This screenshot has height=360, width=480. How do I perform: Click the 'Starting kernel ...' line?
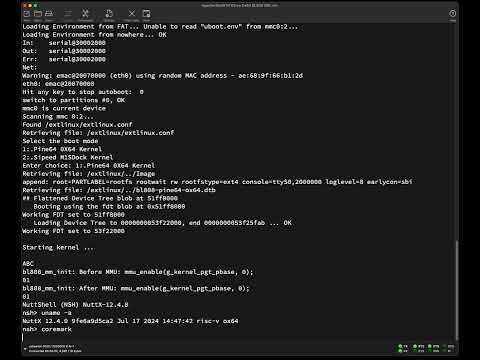[58, 248]
